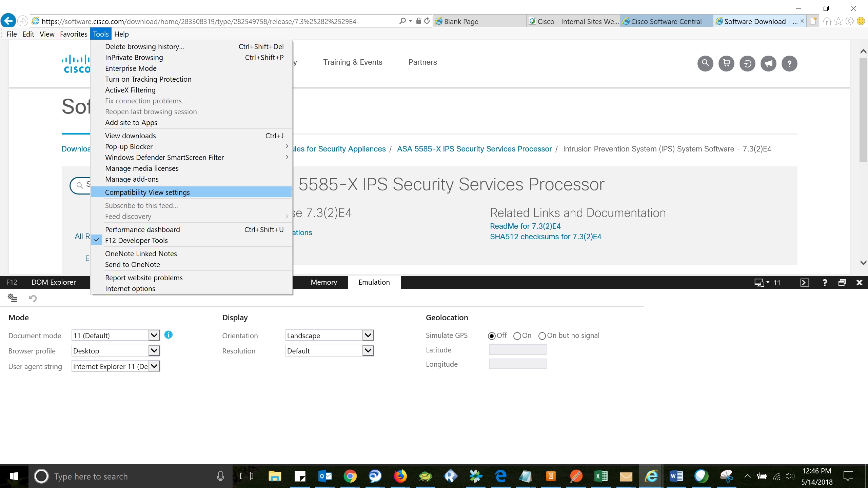Click the page scrollbar up arrow

[863, 52]
